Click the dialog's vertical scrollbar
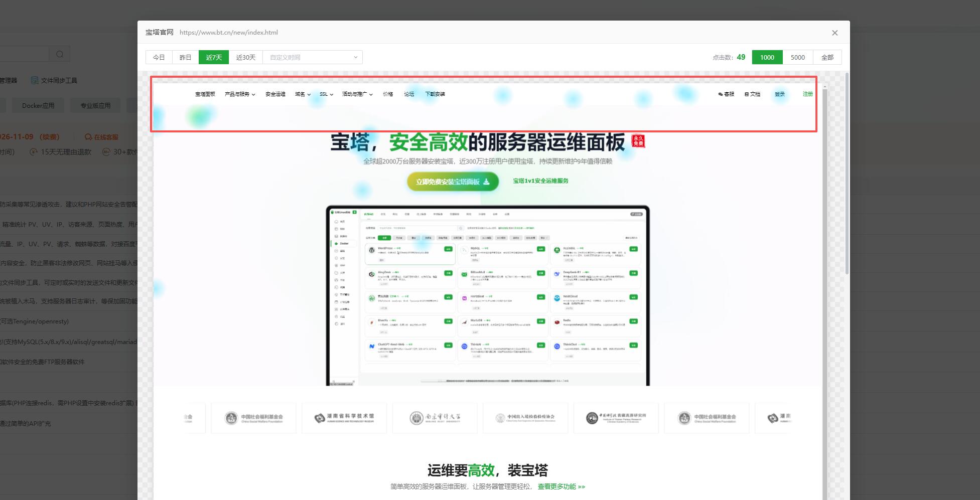 click(x=847, y=173)
